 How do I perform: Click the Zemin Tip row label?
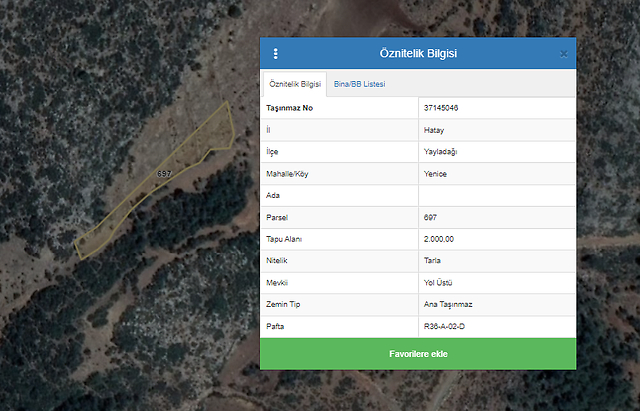pos(283,305)
